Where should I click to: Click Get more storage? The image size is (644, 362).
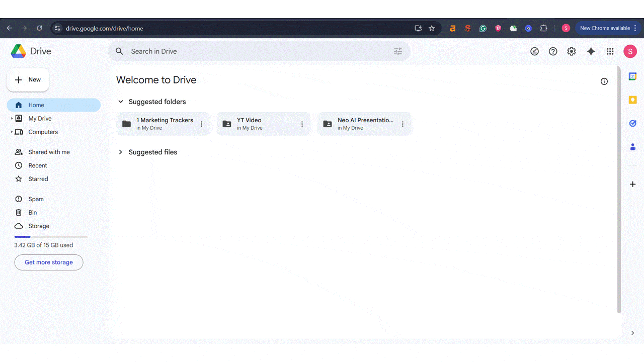(x=48, y=262)
